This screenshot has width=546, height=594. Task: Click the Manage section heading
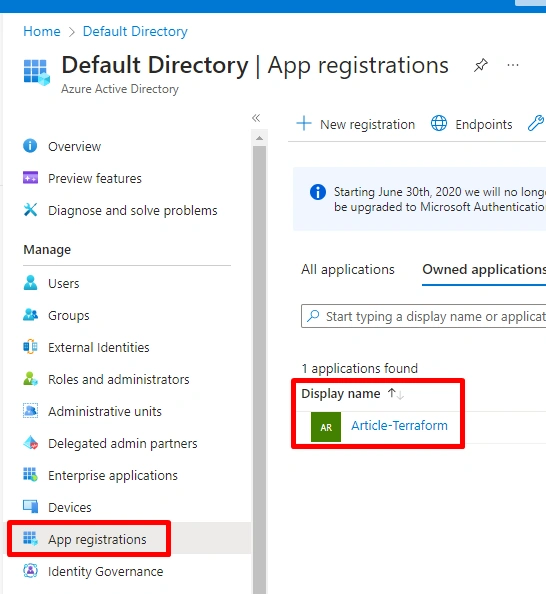pyautogui.click(x=47, y=250)
